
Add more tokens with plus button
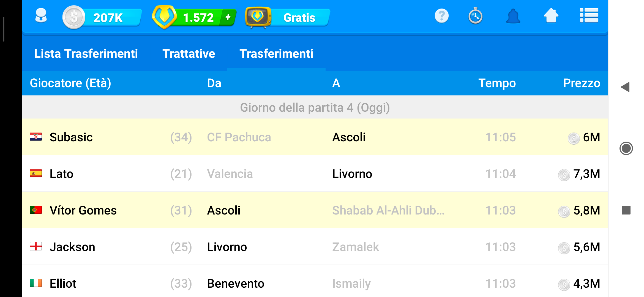228,18
